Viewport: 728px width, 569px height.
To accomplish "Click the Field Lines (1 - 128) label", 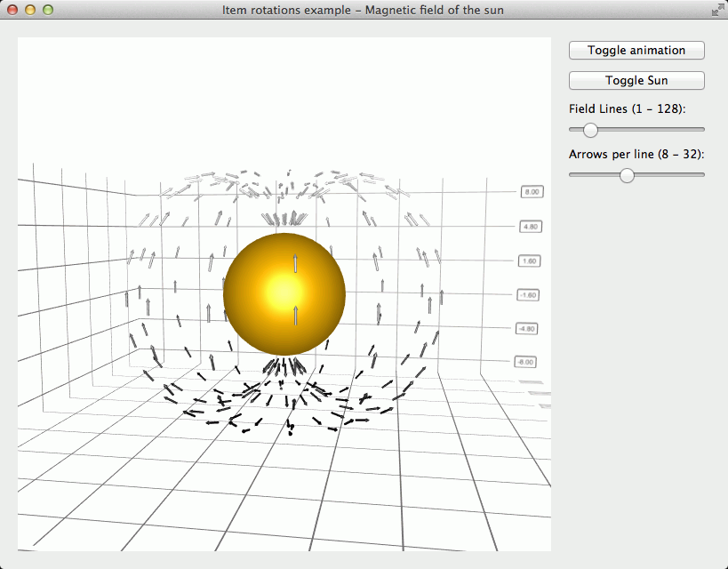I will coord(628,108).
